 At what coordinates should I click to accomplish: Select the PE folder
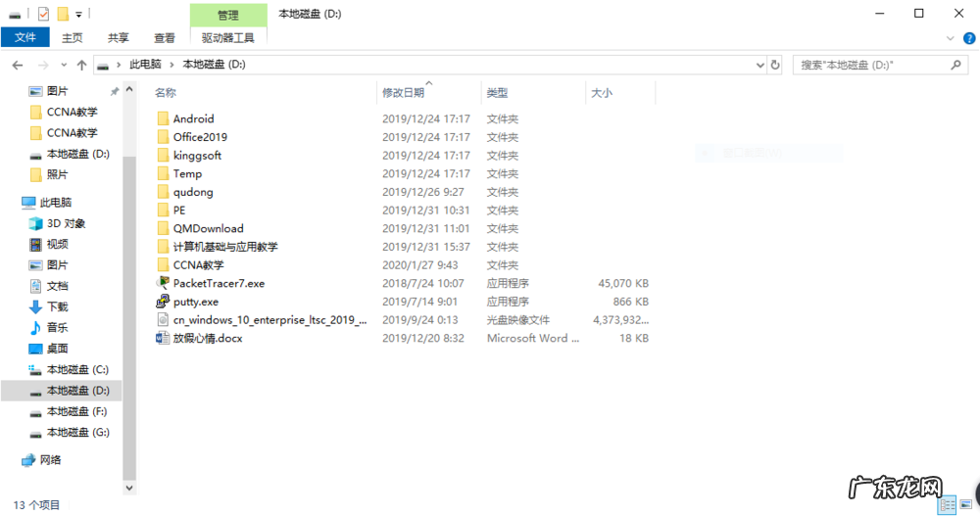point(179,210)
